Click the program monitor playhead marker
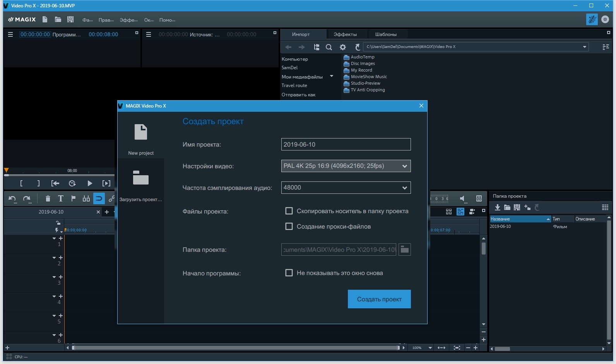 coord(6,170)
